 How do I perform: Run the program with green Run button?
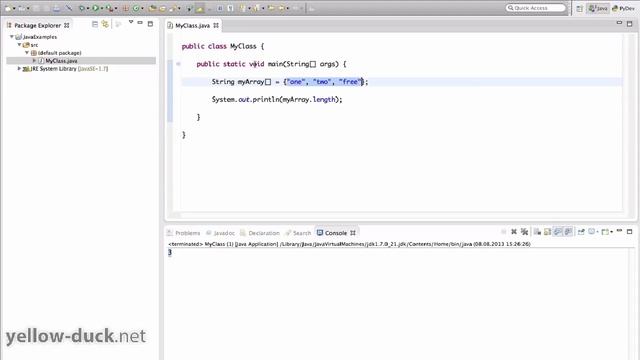coord(95,8)
